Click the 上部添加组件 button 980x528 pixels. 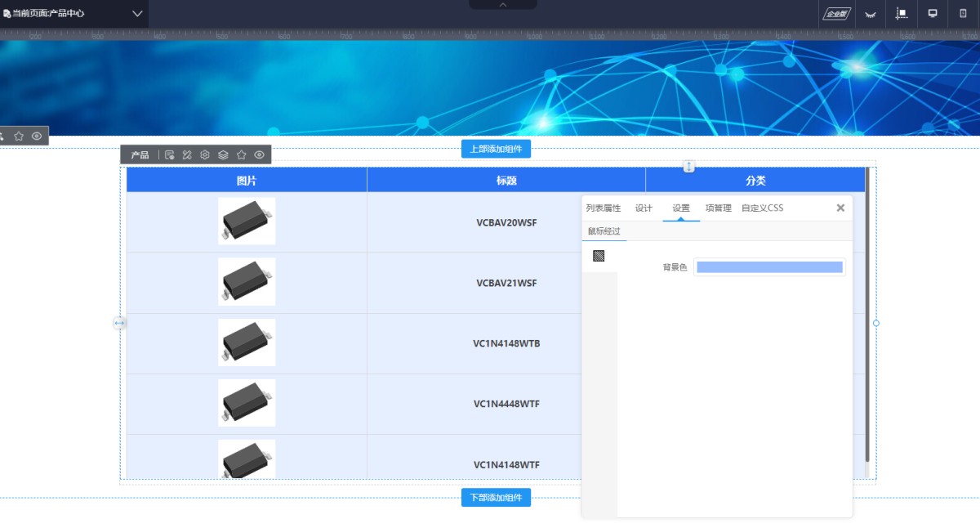click(x=496, y=149)
